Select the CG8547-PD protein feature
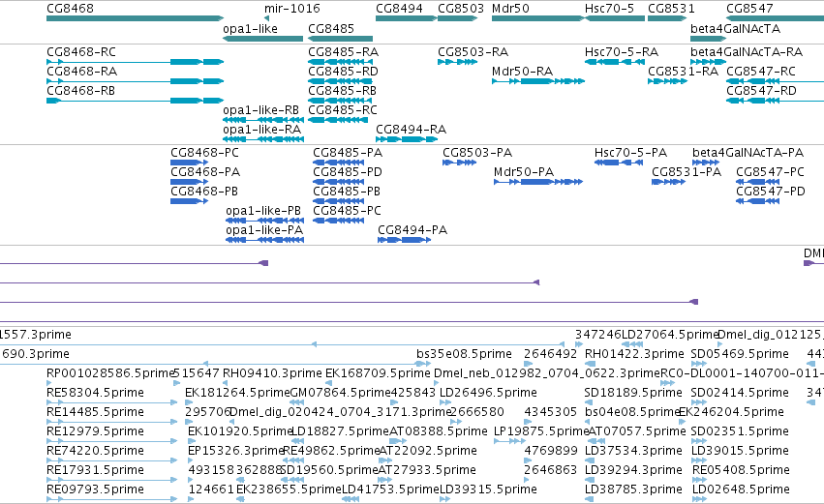Screen dimensions: 824x504 click(x=757, y=201)
